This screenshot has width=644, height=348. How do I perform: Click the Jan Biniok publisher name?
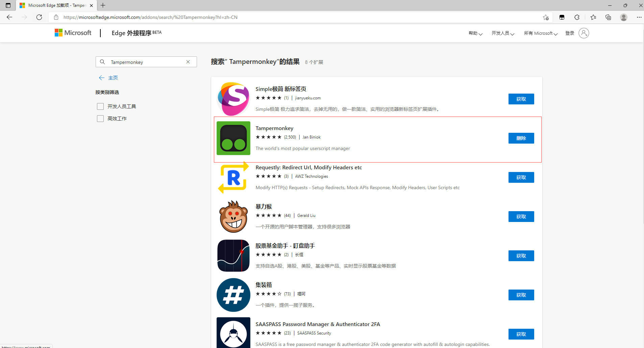[312, 137]
